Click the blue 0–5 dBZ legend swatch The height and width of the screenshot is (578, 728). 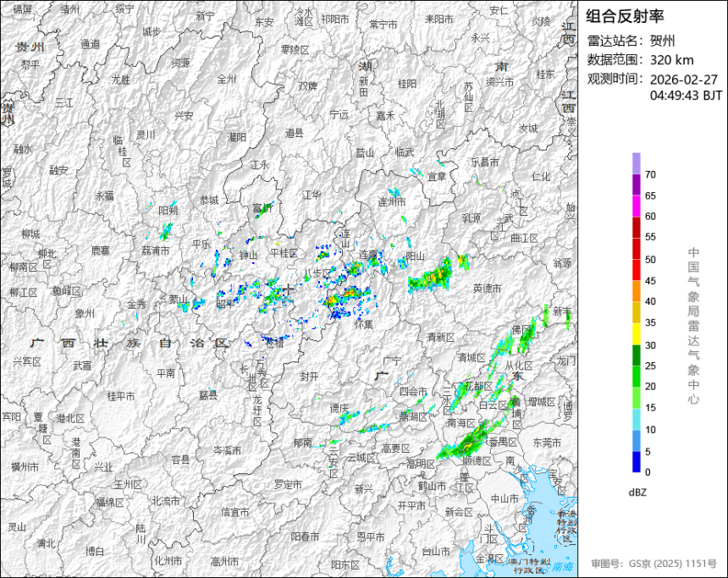point(636,462)
